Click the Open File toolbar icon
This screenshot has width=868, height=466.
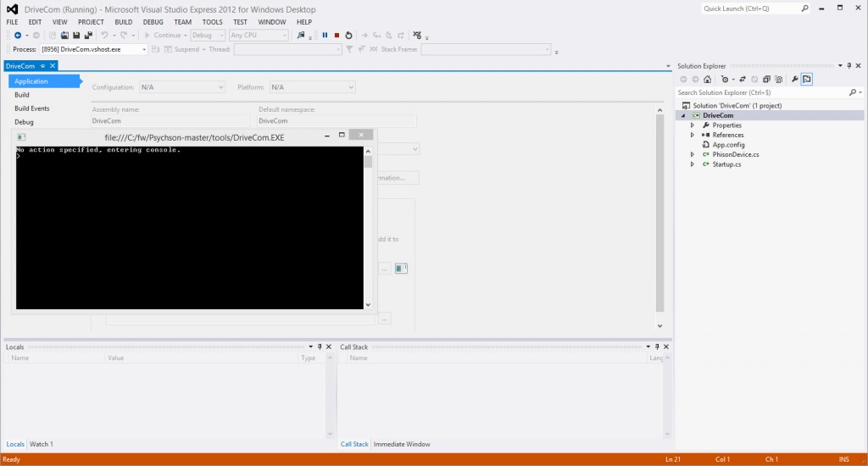click(x=64, y=36)
